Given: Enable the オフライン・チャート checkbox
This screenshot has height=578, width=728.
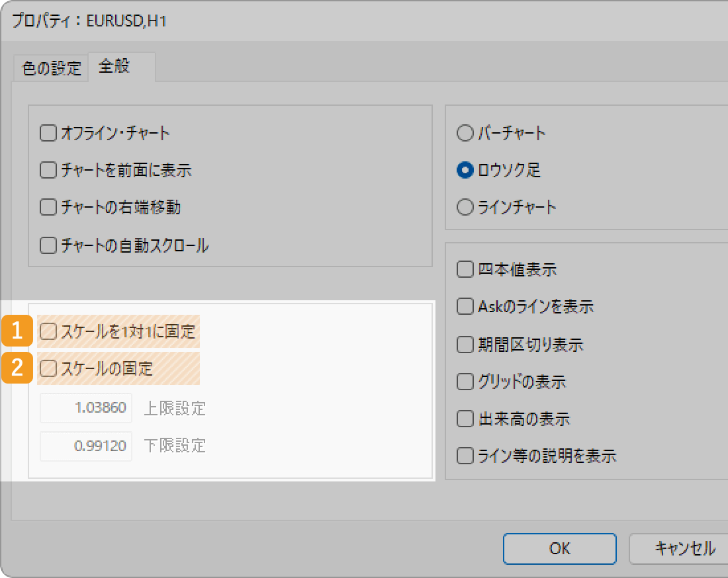Looking at the screenshot, I should pos(48,133).
